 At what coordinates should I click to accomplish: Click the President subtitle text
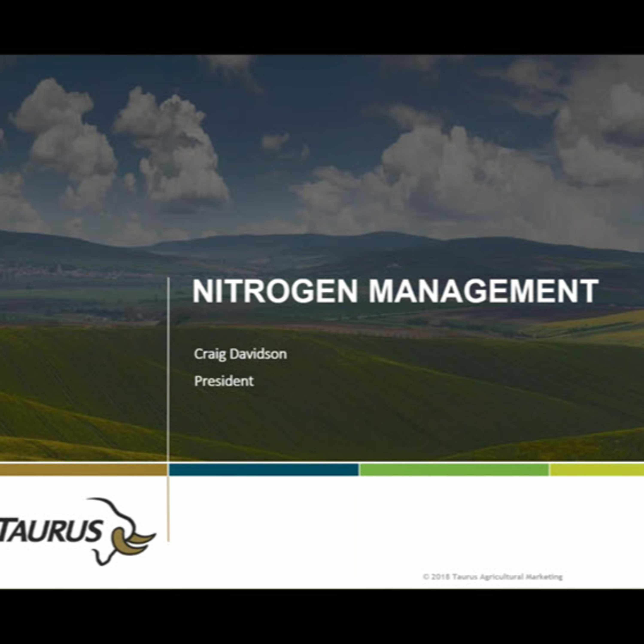[224, 381]
